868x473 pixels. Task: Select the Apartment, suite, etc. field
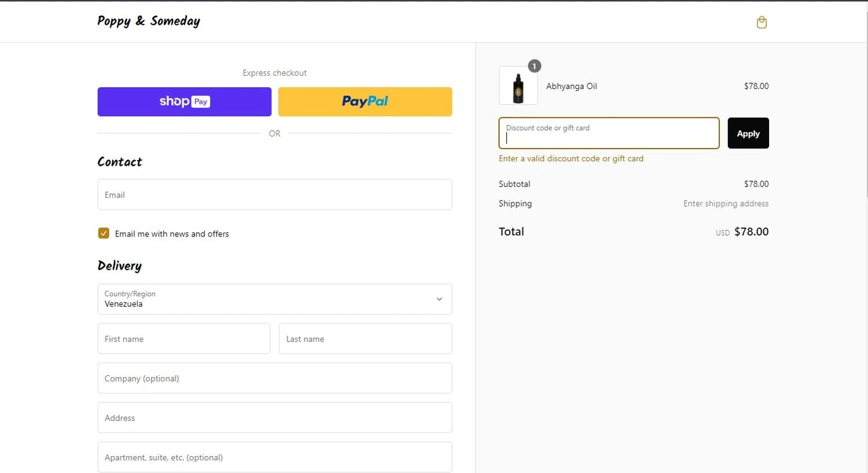tap(274, 457)
